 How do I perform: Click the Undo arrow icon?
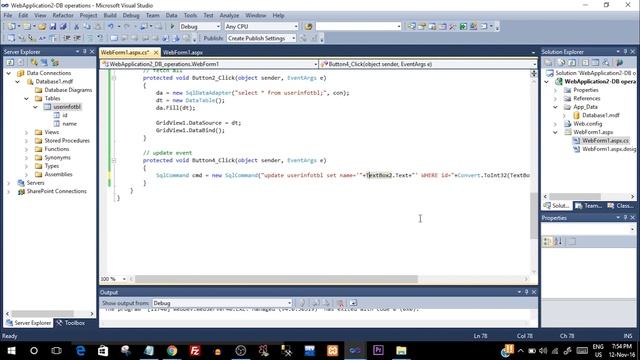point(111,27)
